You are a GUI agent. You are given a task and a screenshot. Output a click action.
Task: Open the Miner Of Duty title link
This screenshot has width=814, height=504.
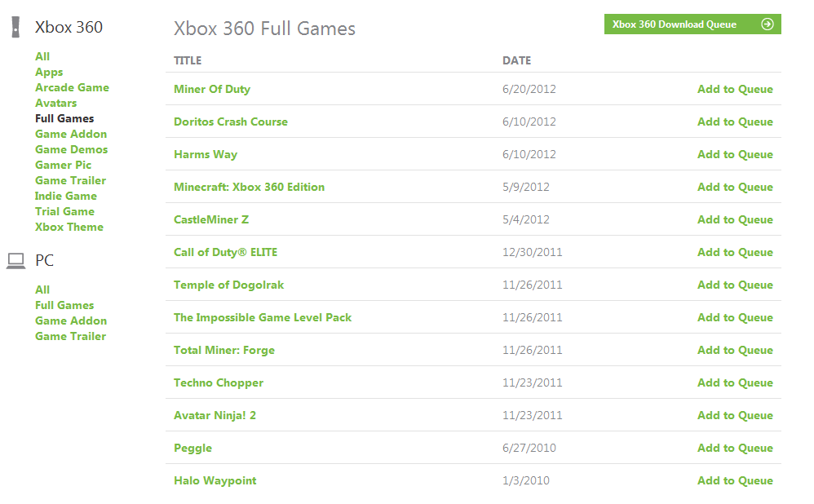[212, 89]
